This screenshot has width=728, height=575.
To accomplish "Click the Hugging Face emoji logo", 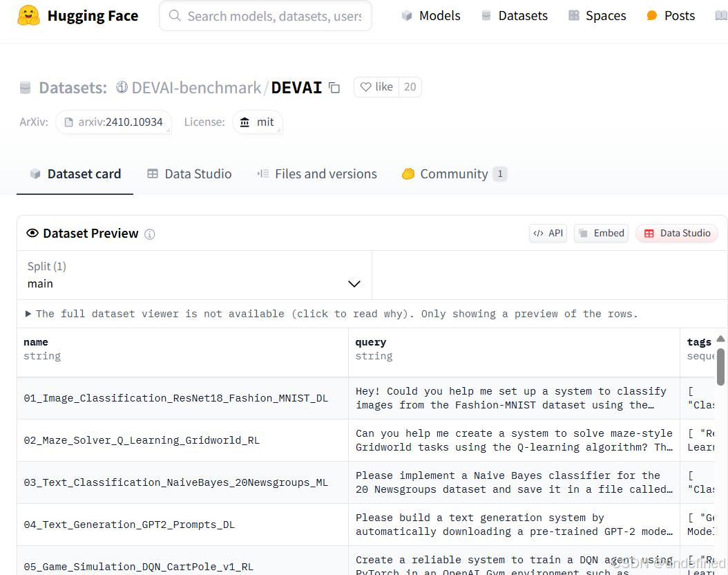I will pyautogui.click(x=28, y=15).
